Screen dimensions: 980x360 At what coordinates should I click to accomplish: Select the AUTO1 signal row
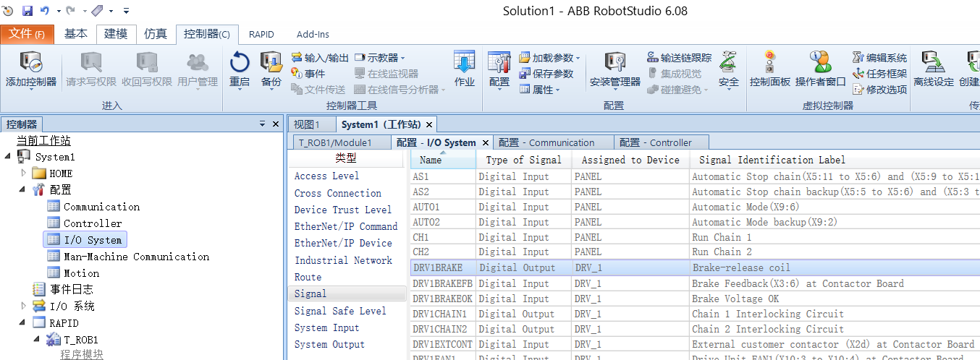695,207
